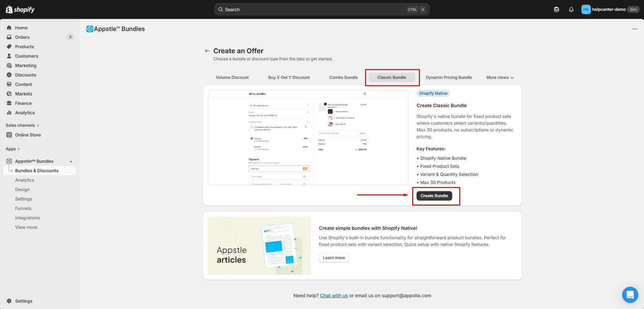The width and height of the screenshot is (644, 309).
Task: Click the Shopify logo
Action: [x=20, y=9]
